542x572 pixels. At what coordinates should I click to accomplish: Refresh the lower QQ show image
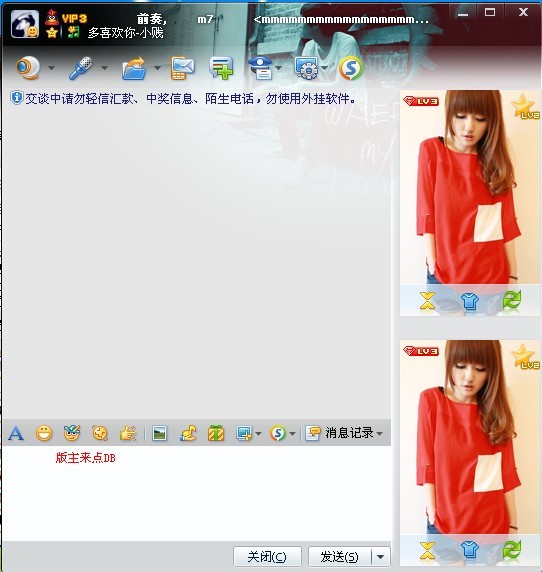click(x=512, y=551)
